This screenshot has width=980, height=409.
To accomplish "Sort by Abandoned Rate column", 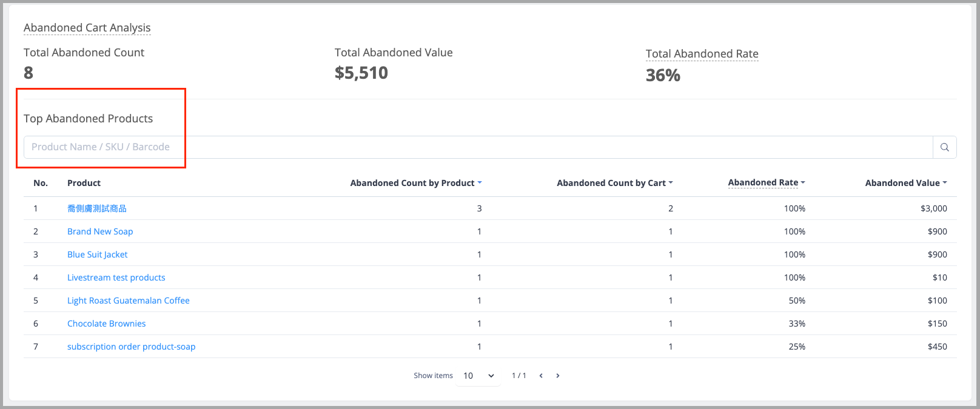I will pyautogui.click(x=767, y=182).
